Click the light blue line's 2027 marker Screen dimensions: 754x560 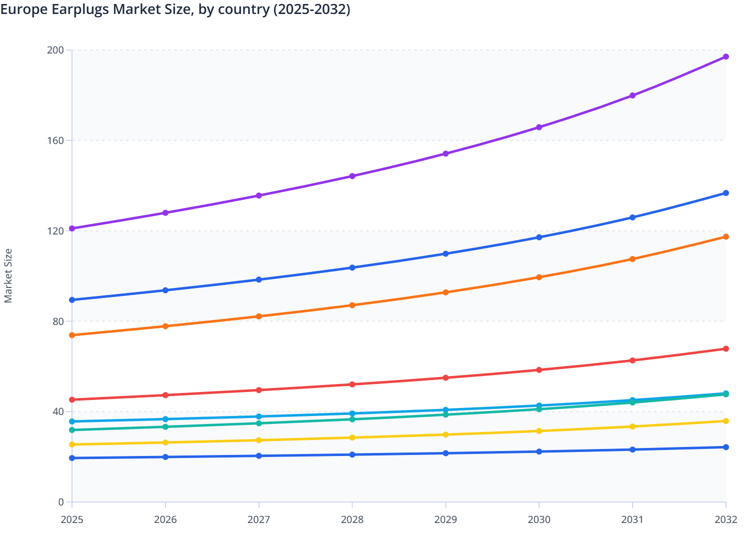tap(258, 415)
